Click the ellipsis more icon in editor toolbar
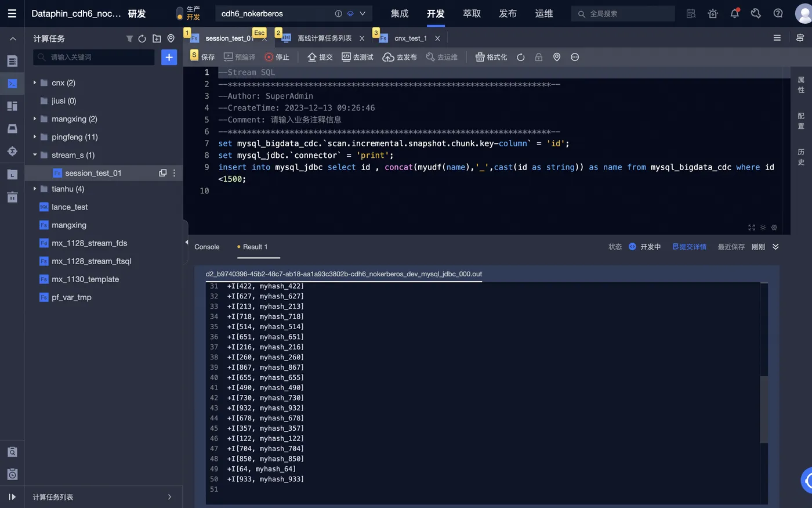This screenshot has width=812, height=508. pos(575,57)
